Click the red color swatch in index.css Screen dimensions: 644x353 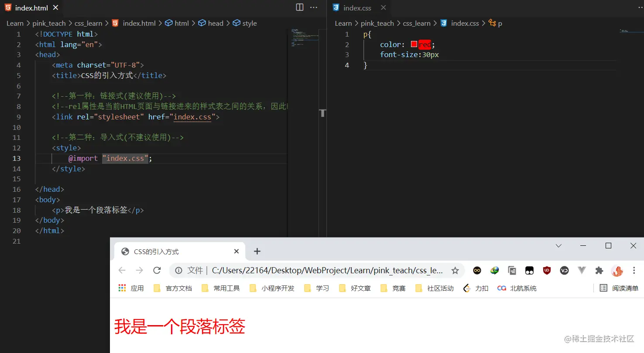pos(413,44)
